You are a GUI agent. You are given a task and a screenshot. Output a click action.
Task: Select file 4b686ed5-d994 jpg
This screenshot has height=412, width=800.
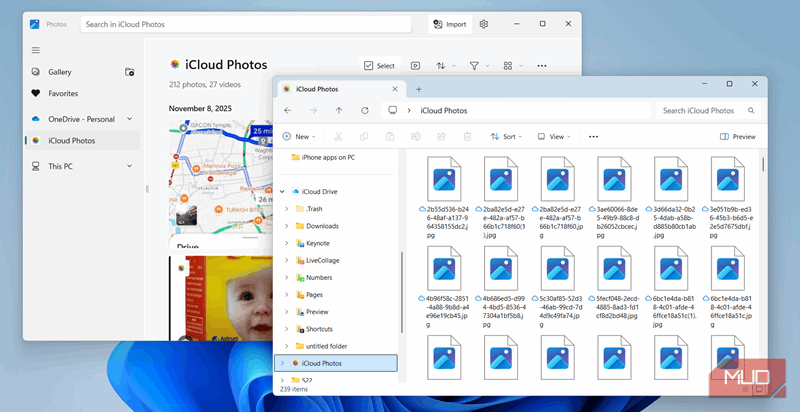click(501, 287)
